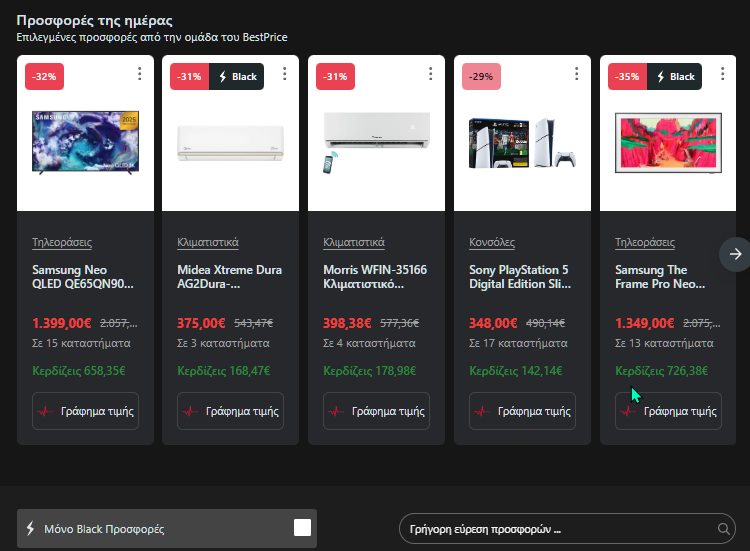The width and height of the screenshot is (750, 551).
Task: Click the Κερδίζεις 178,98€ savings text
Action: pyautogui.click(x=370, y=371)
